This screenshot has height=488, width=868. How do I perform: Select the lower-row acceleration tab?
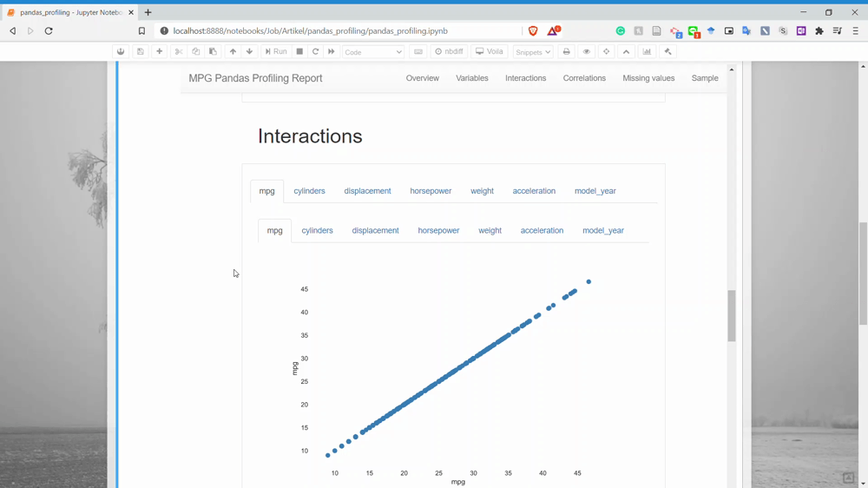pyautogui.click(x=542, y=230)
